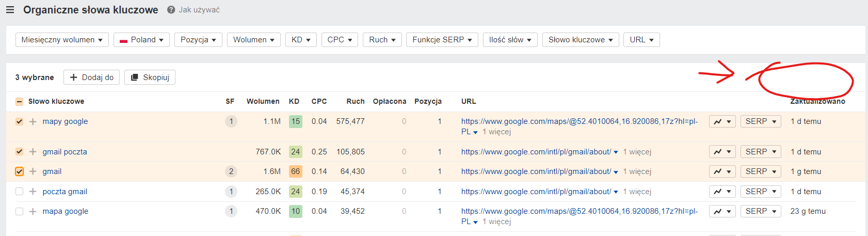
Task: Open the Pozycja filter dropdown
Action: click(x=198, y=40)
